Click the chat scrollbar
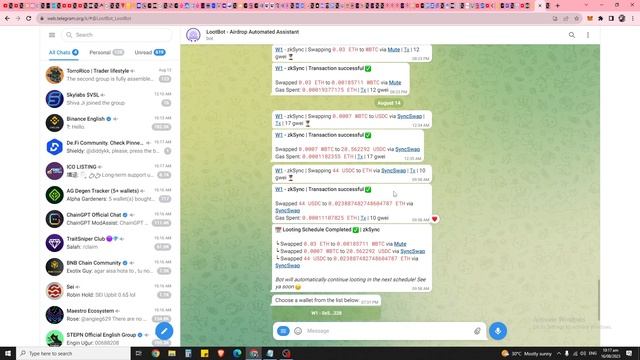 598,300
